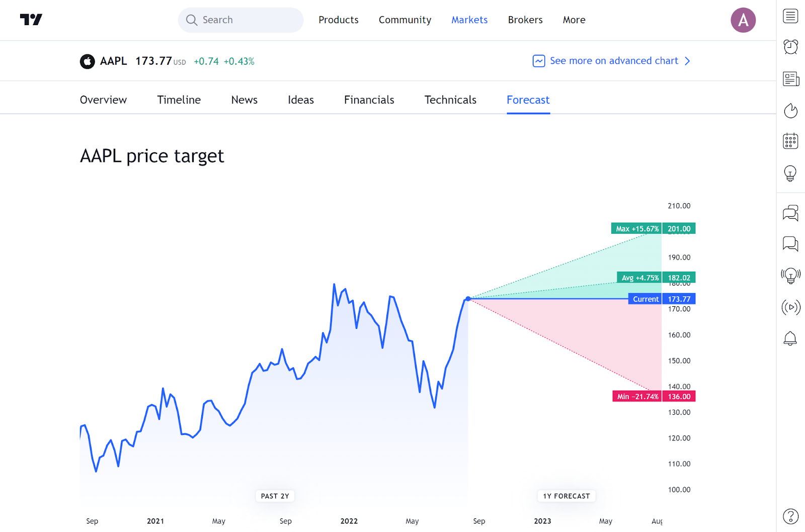Click the current price dot on chart

click(x=468, y=299)
